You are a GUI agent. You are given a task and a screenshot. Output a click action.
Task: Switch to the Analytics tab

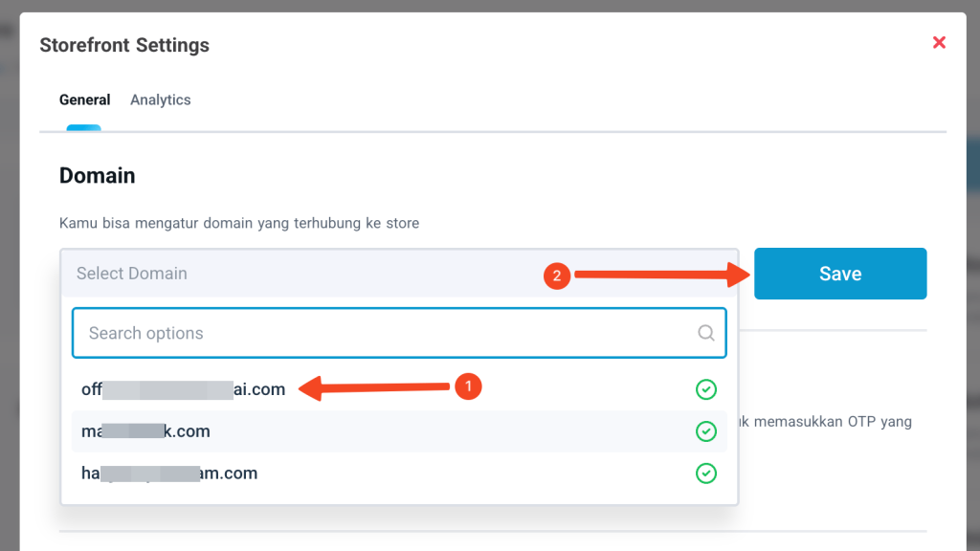160,99
